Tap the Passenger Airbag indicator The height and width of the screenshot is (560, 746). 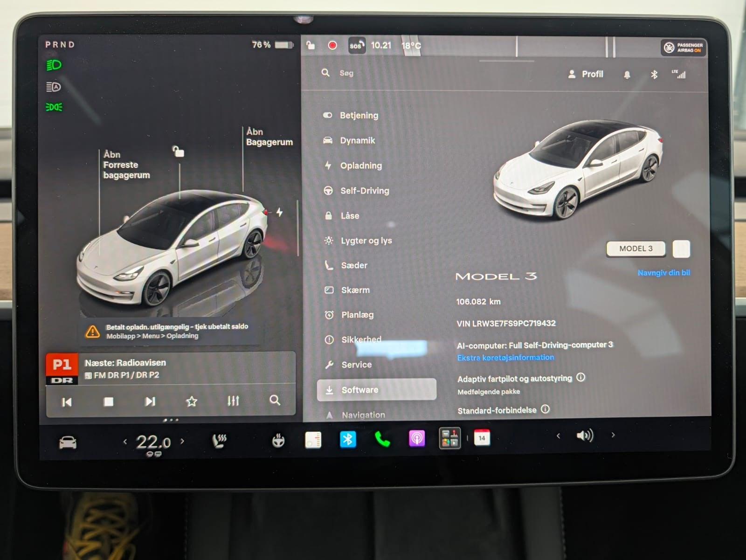(684, 48)
